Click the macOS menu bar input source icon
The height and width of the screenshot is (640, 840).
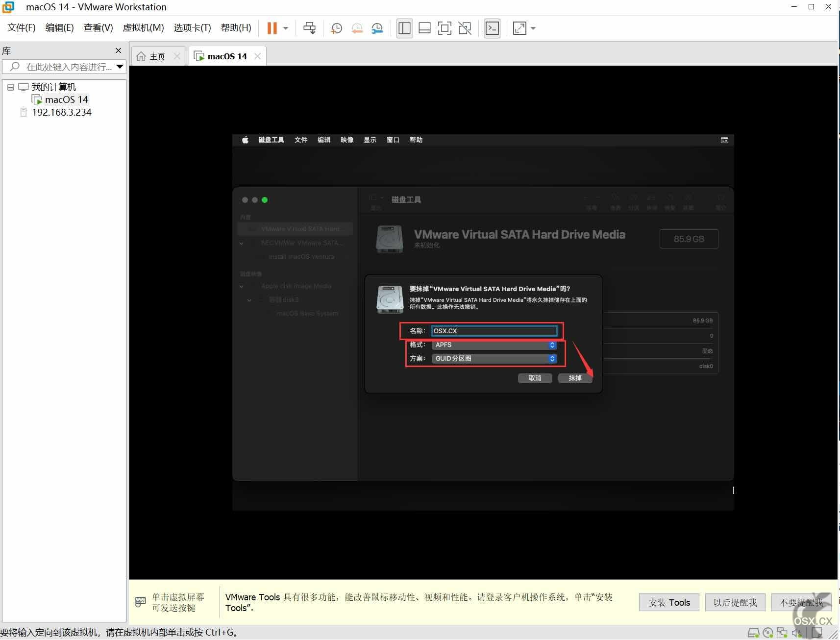click(724, 140)
